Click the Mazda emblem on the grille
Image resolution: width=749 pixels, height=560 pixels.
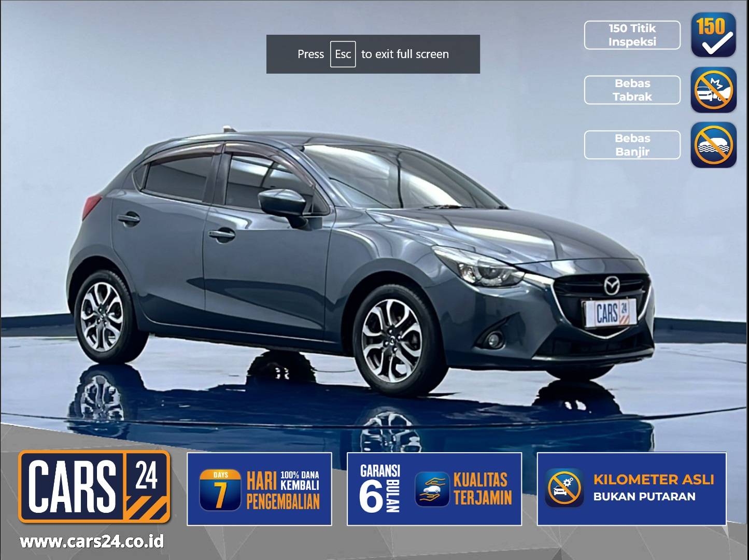tap(612, 286)
